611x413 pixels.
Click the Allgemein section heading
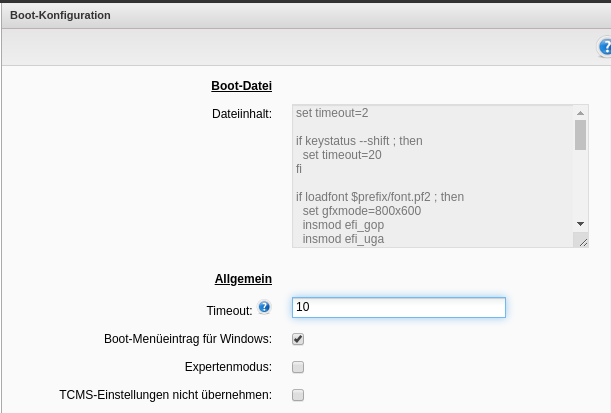[x=243, y=279]
